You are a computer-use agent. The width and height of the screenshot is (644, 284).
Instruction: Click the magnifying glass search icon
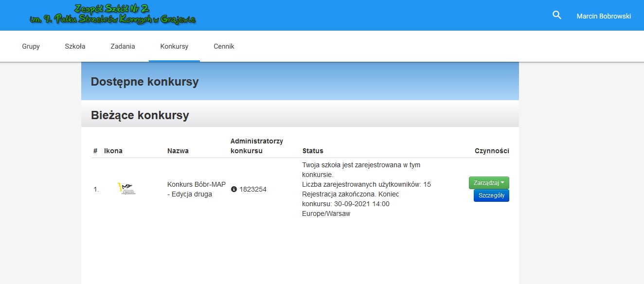[x=557, y=16]
